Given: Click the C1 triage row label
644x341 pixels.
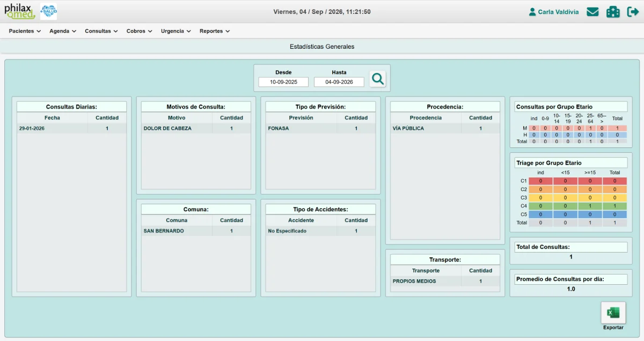Looking at the screenshot, I should [523, 181].
